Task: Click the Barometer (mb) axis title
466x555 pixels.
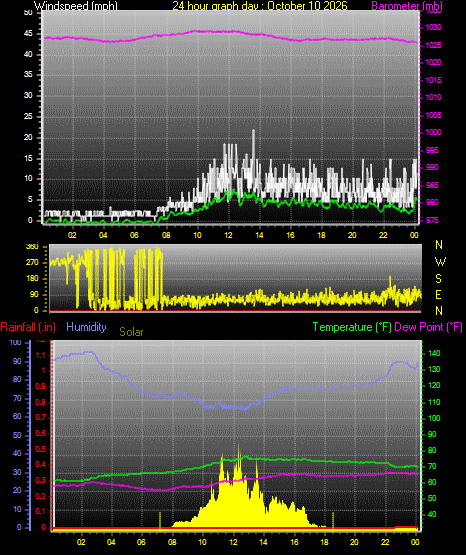Action: tap(407, 5)
